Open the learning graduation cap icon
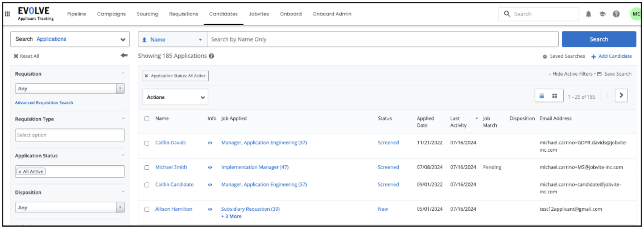Viewport: 644px width, 229px height. pyautogui.click(x=602, y=14)
